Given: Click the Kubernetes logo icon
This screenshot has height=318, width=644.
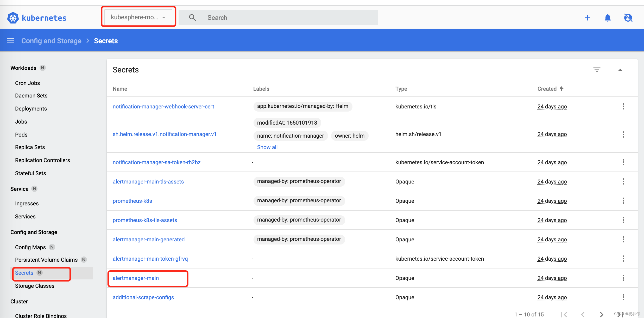Looking at the screenshot, I should point(13,18).
